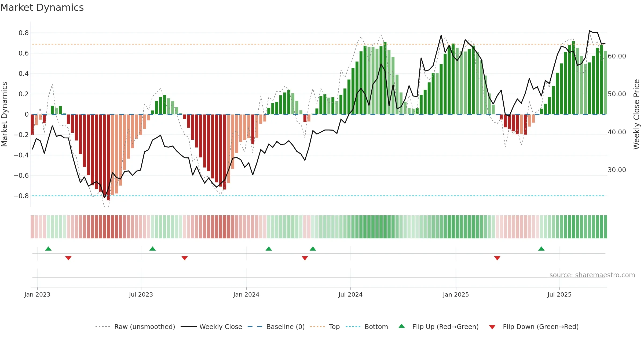The height and width of the screenshot is (362, 644).
Task: Select the first flip-up marker near Jan 2023
Action: 48,249
